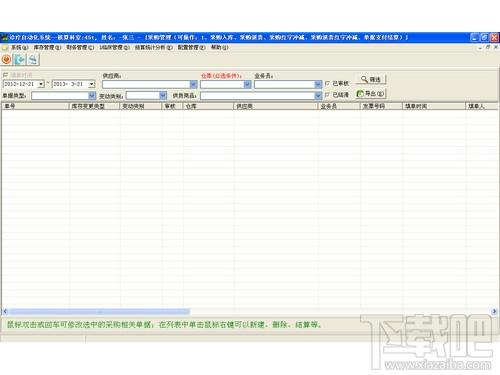Open the 财务管理 menu
This screenshot has height=375, width=500.
click(x=80, y=47)
